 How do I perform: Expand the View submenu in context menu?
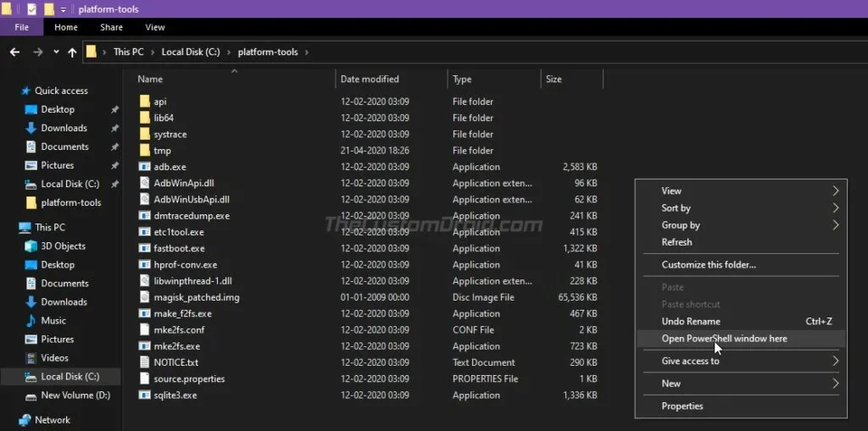[835, 191]
